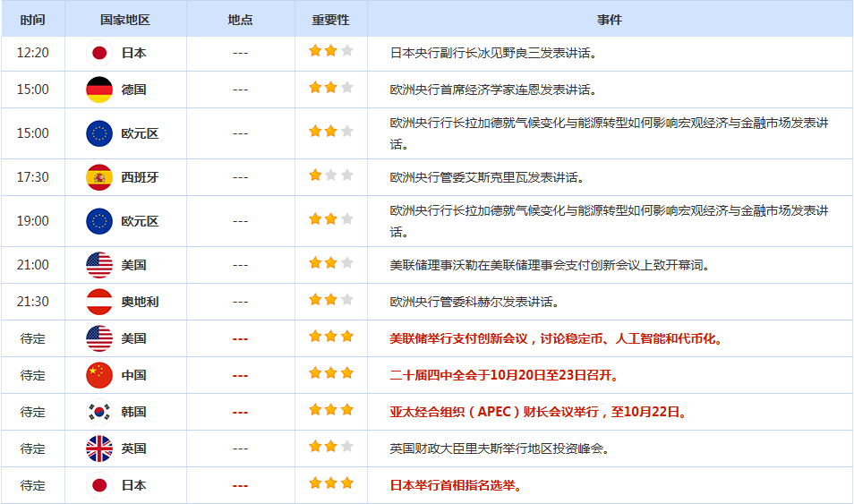Click the Austria flag icon
The height and width of the screenshot is (504, 854).
click(99, 302)
